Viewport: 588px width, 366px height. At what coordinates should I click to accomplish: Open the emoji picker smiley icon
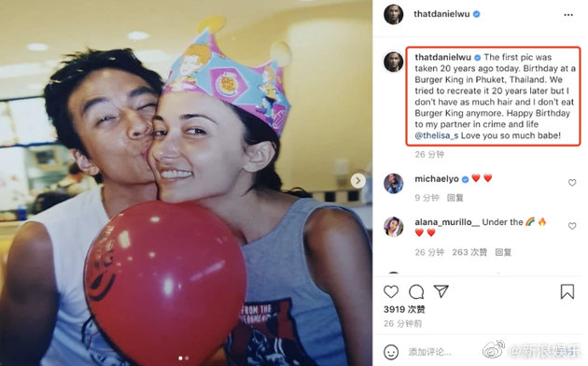click(x=391, y=352)
